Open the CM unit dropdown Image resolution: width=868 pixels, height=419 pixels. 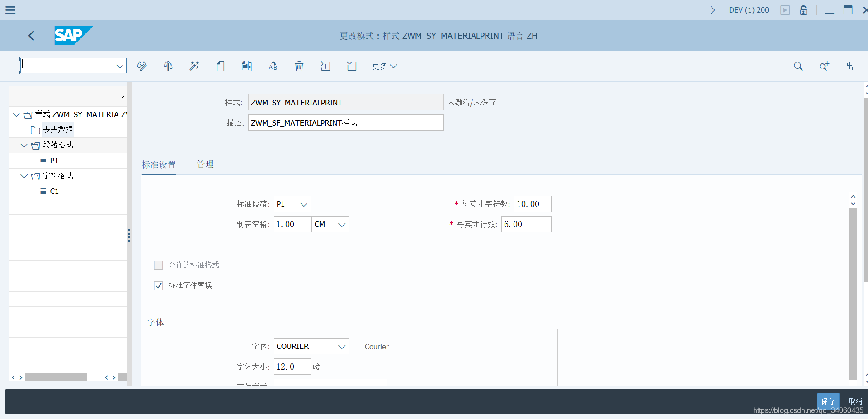point(342,225)
